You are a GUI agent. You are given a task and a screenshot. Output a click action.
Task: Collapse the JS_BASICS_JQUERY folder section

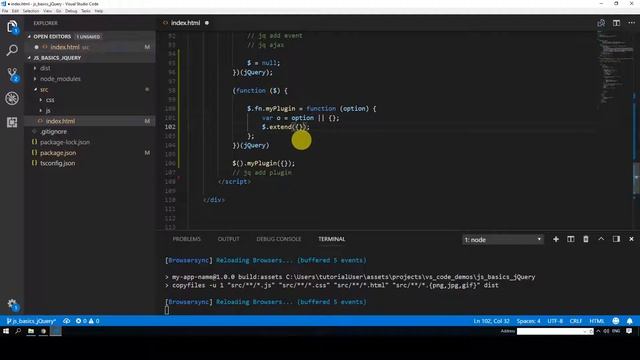click(57, 58)
